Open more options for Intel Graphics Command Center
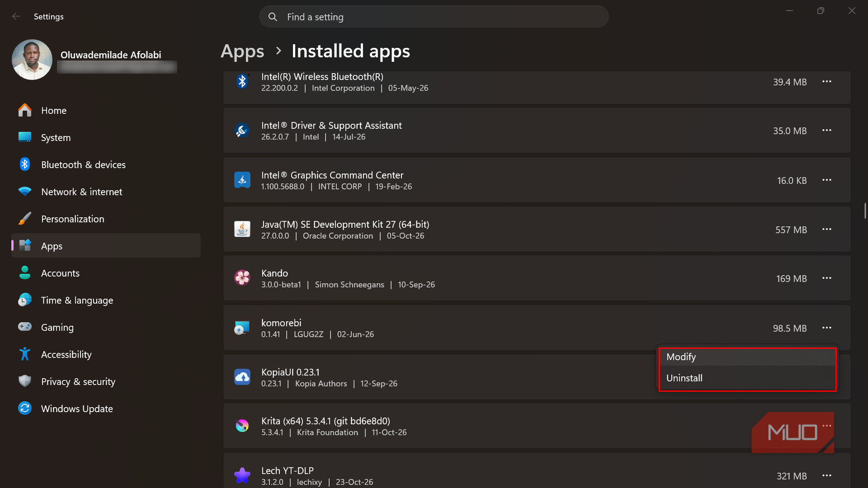The width and height of the screenshot is (868, 488). 827,180
